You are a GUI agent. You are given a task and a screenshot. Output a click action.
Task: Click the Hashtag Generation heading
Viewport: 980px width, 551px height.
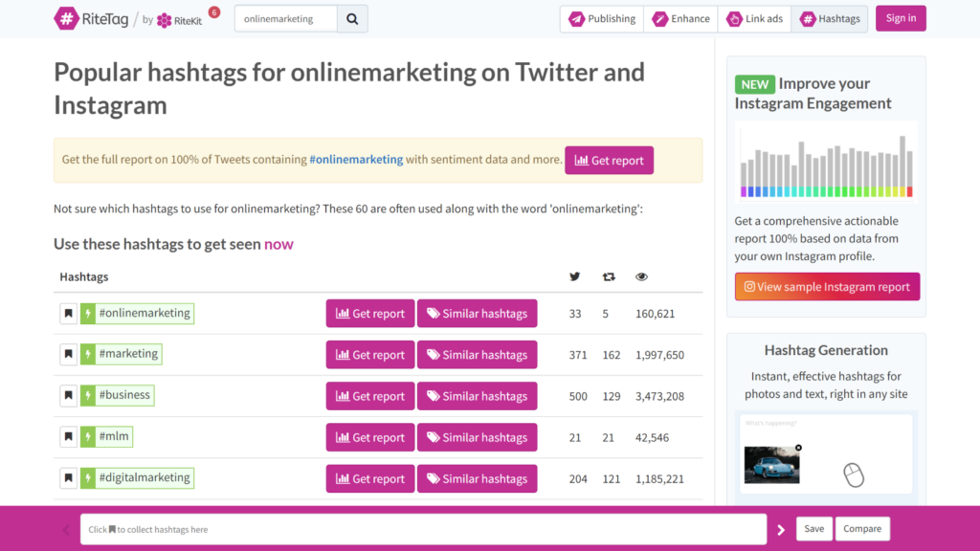point(826,350)
